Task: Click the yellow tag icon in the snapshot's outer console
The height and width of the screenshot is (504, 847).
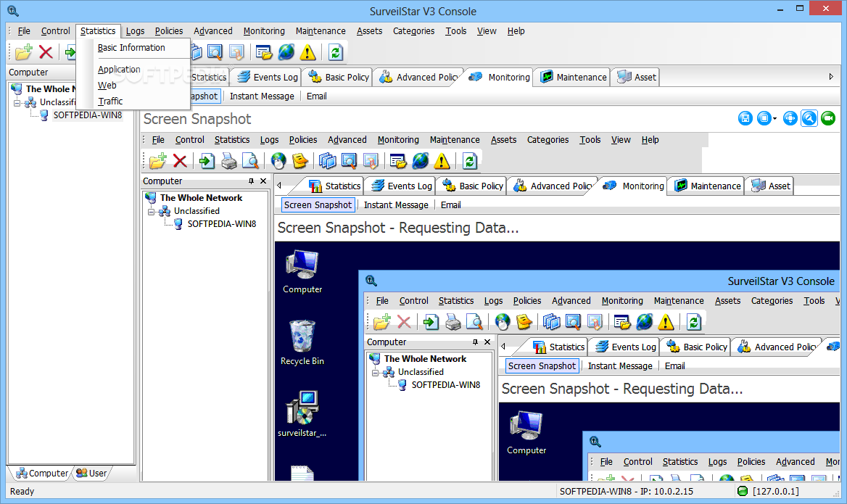Action: click(299, 160)
